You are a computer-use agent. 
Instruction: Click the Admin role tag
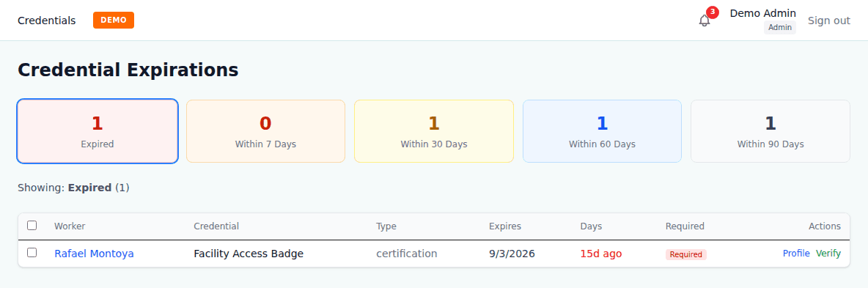tap(780, 28)
